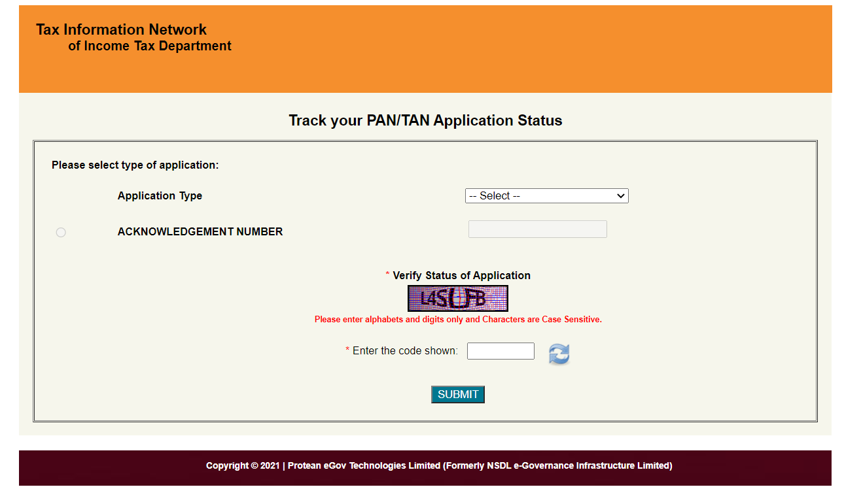The width and height of the screenshot is (844, 504).
Task: Click the red case sensitive warning text
Action: [458, 320]
